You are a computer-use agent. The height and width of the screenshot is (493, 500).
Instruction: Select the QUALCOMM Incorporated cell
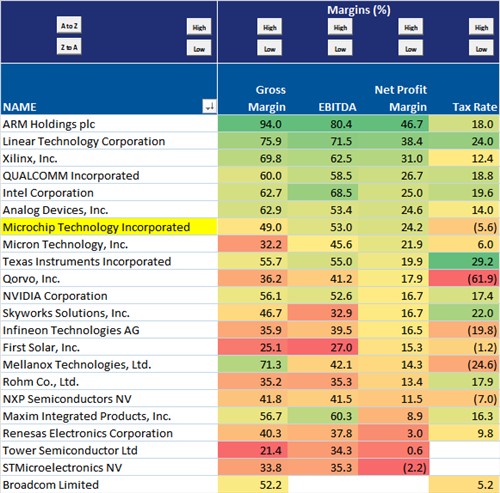point(109,176)
